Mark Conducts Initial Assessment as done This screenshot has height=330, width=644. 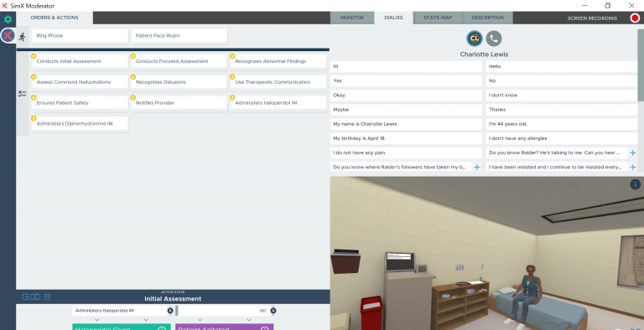tap(80, 61)
